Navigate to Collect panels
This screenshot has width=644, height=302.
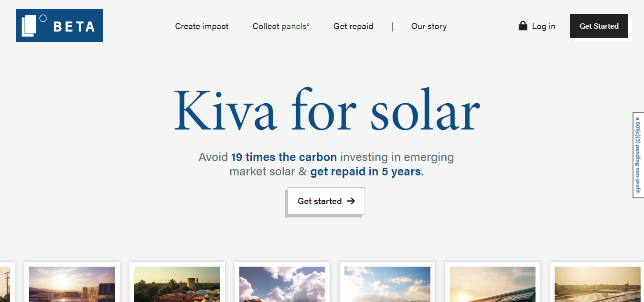[x=280, y=26]
